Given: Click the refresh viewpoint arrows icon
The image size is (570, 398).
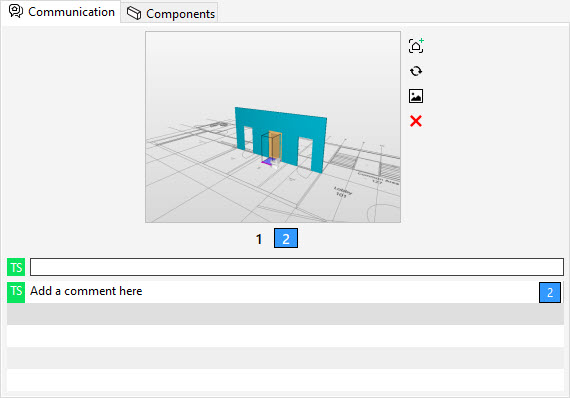Looking at the screenshot, I should [416, 71].
